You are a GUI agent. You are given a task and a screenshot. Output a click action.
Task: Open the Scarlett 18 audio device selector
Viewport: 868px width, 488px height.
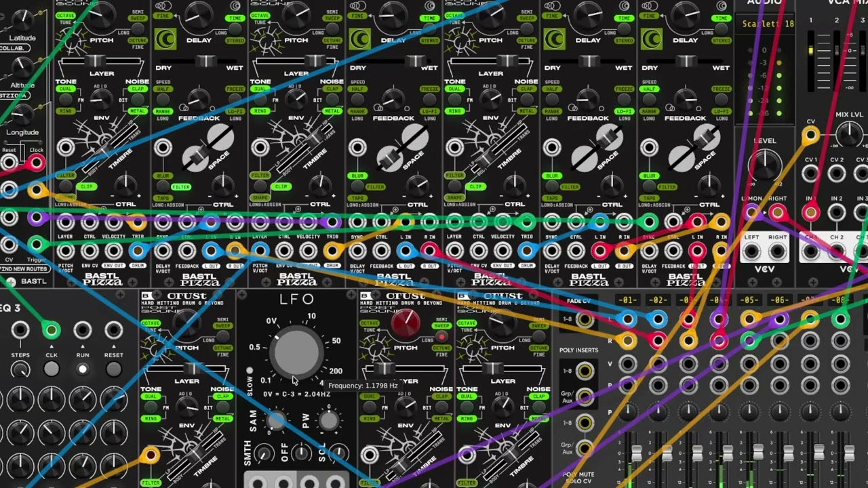pyautogui.click(x=765, y=24)
